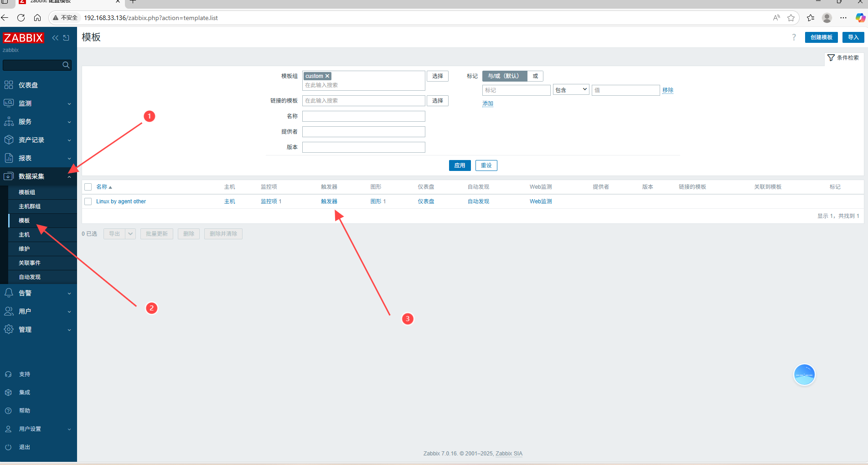The width and height of the screenshot is (868, 465).
Task: Click the browser home icon
Action: [x=37, y=18]
